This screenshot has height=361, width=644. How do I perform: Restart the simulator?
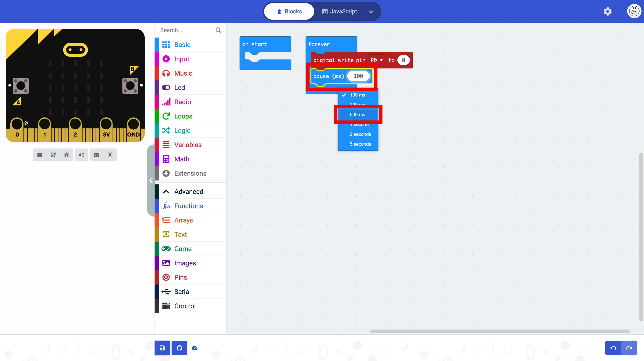pyautogui.click(x=53, y=155)
